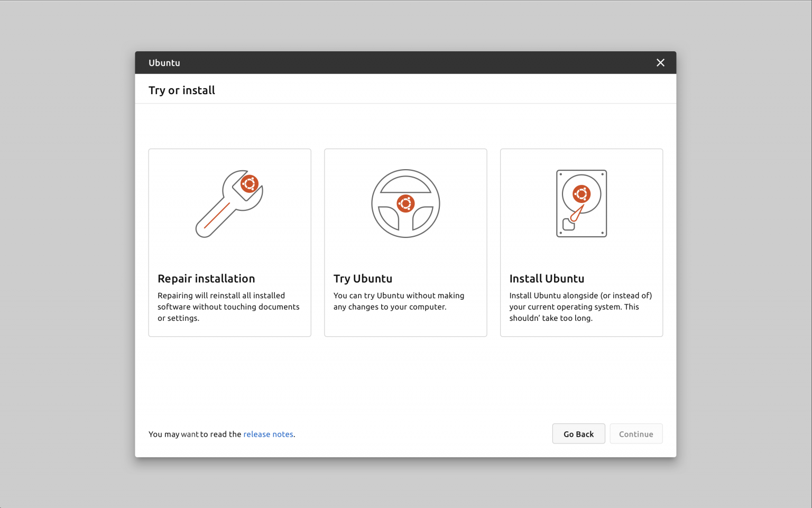Select the Install Ubuntu heading
This screenshot has width=812, height=508.
pos(547,279)
